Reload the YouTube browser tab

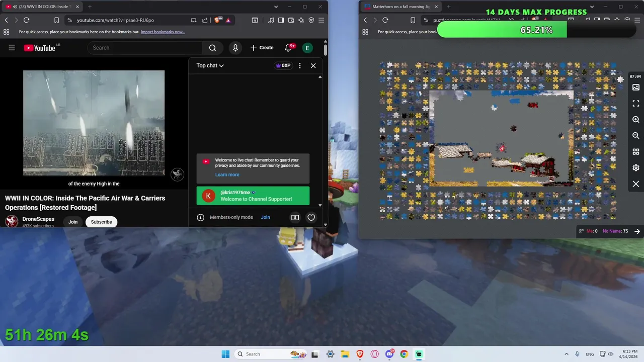[x=26, y=20]
